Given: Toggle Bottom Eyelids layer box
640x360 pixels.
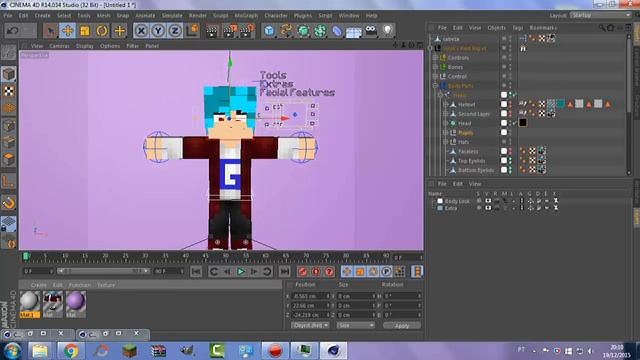Looking at the screenshot, I should tap(504, 170).
